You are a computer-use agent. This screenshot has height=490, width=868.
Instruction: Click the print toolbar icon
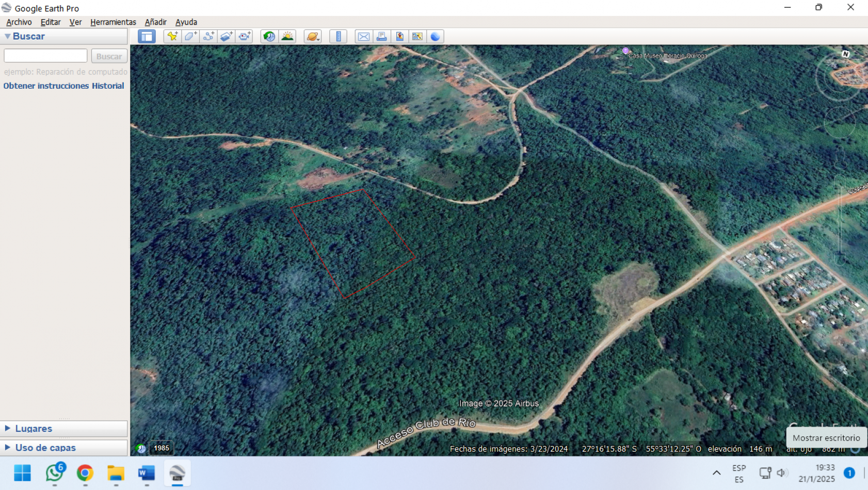pos(381,36)
